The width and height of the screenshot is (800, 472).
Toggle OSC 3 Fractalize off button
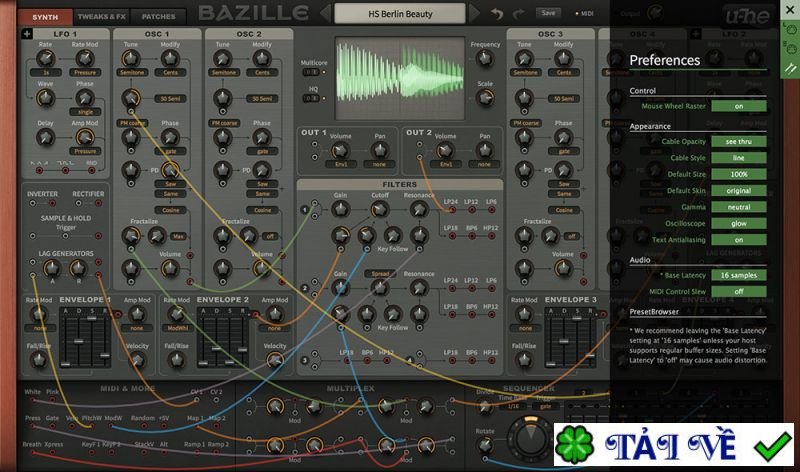[x=571, y=236]
